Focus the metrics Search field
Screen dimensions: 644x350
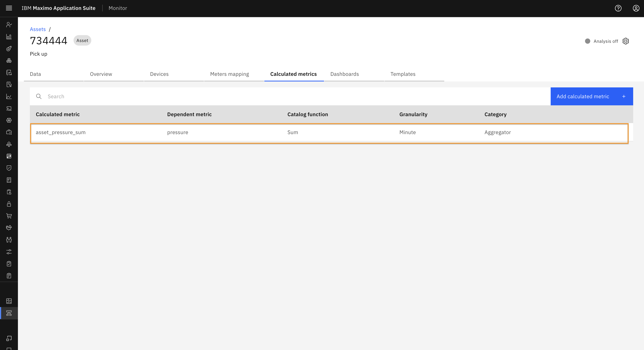[x=290, y=96]
